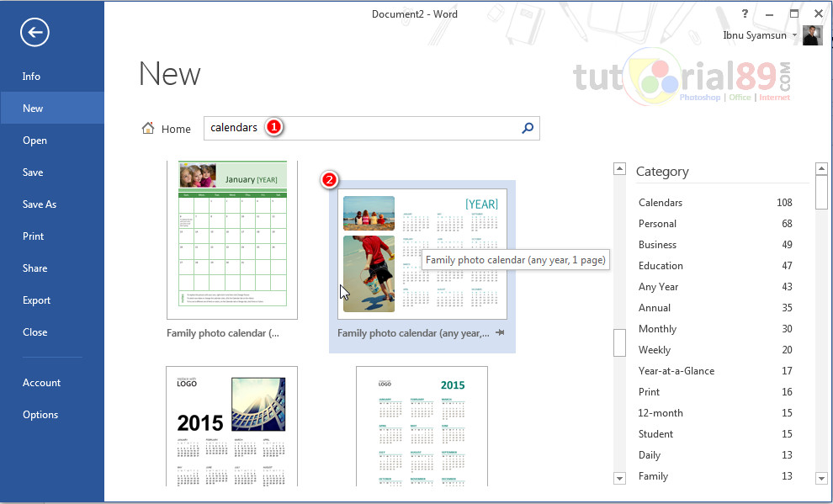The height and width of the screenshot is (504, 833).
Task: Start search with magnifier icon
Action: 528,128
